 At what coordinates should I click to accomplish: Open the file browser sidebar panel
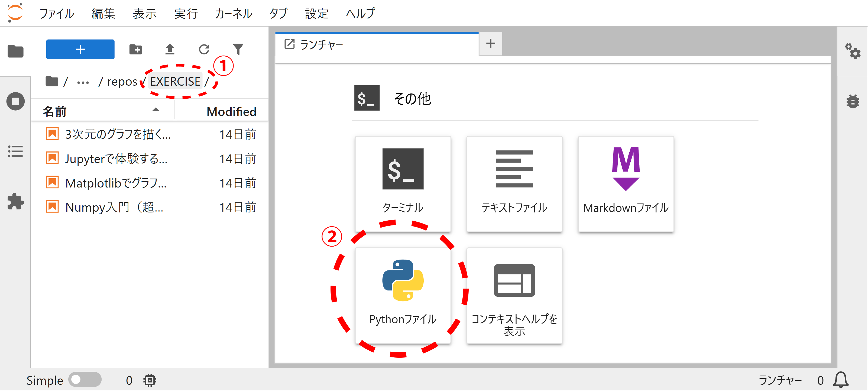(x=15, y=51)
